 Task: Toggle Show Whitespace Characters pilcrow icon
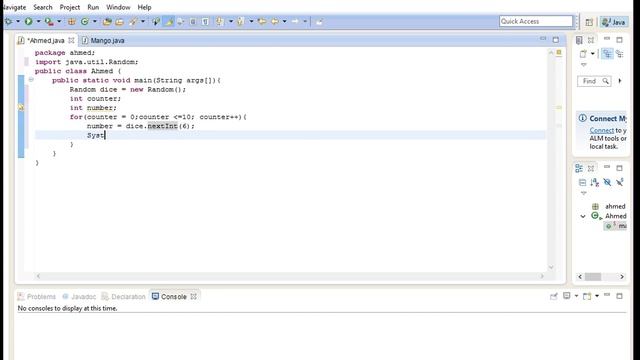pyautogui.click(x=205, y=21)
